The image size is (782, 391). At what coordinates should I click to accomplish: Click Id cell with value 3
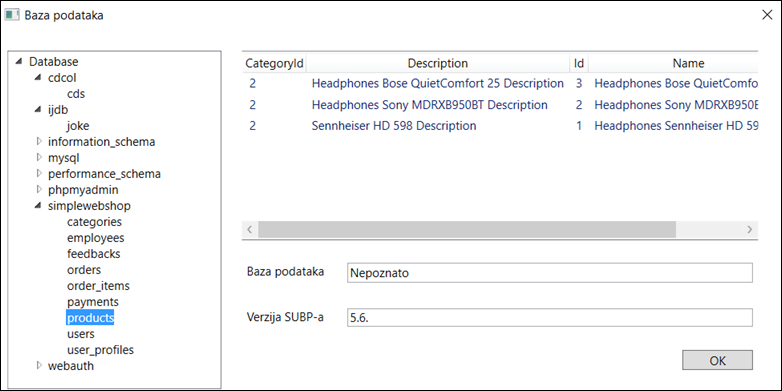tap(579, 83)
